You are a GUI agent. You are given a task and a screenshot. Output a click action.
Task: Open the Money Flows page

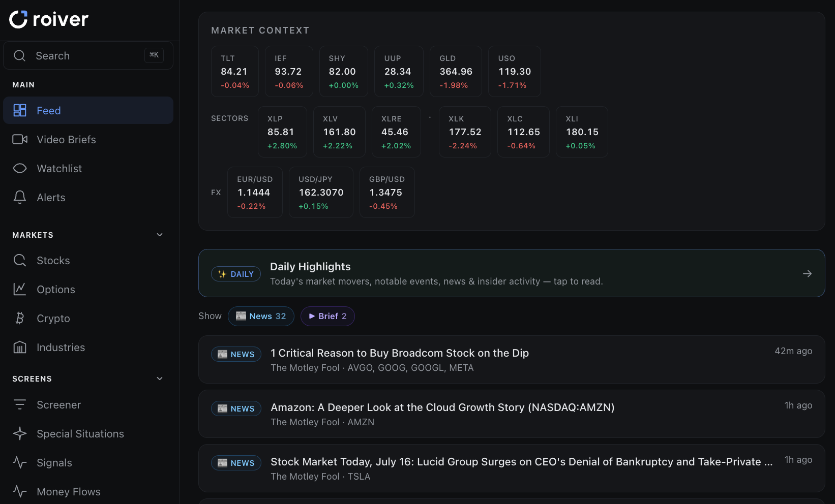pos(88,491)
